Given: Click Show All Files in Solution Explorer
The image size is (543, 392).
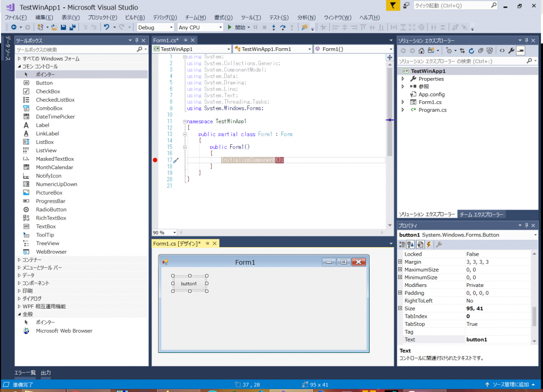Looking at the screenshot, I should (489, 50).
